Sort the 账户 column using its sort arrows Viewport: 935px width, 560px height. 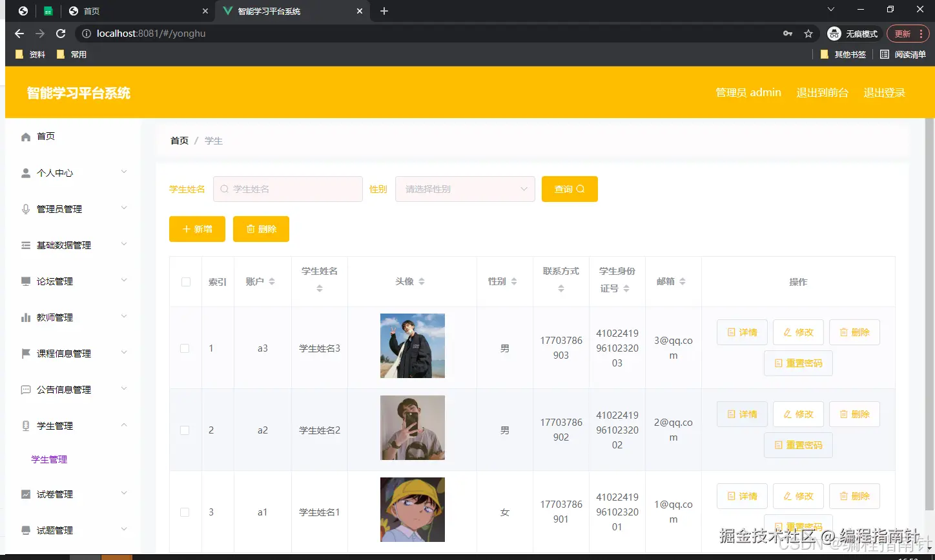pos(272,282)
